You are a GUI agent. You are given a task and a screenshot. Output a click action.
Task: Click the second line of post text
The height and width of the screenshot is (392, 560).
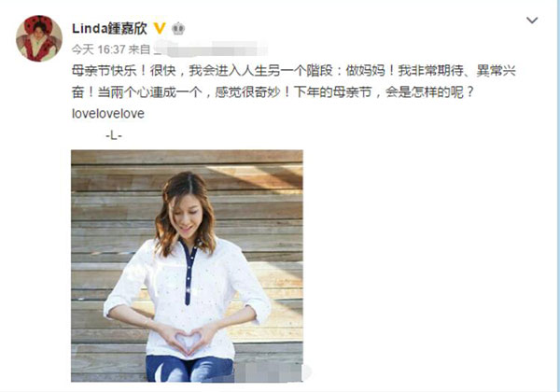[273, 92]
